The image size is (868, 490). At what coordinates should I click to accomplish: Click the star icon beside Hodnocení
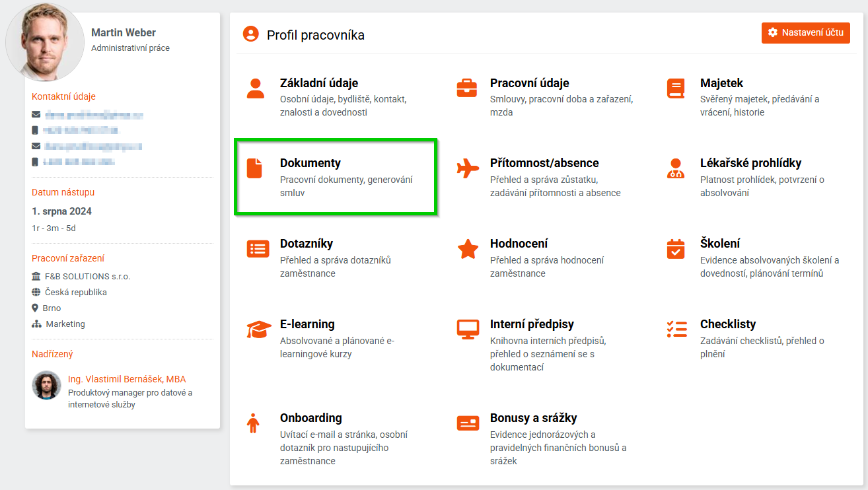468,249
